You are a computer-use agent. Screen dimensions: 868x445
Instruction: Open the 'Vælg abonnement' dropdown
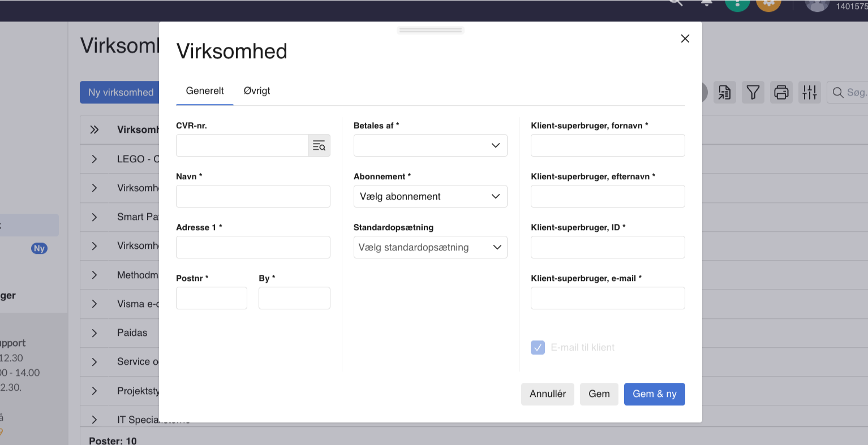[430, 197]
